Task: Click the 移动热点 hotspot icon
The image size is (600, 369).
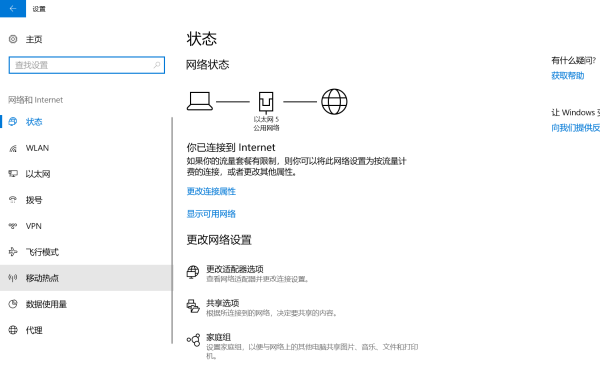Action: [13, 278]
